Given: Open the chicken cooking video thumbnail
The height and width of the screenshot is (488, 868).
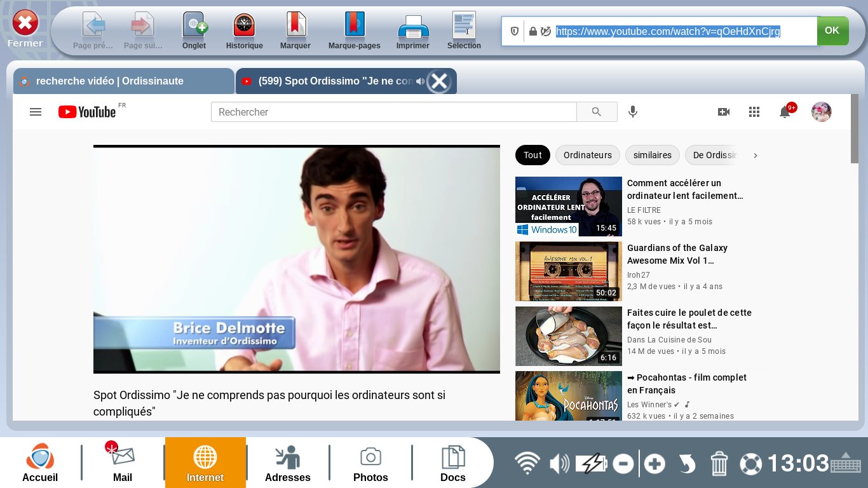Looking at the screenshot, I should pos(569,336).
